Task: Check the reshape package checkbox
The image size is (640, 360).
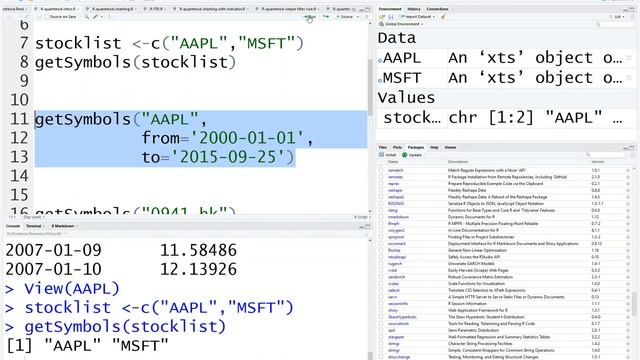Action: (381, 190)
